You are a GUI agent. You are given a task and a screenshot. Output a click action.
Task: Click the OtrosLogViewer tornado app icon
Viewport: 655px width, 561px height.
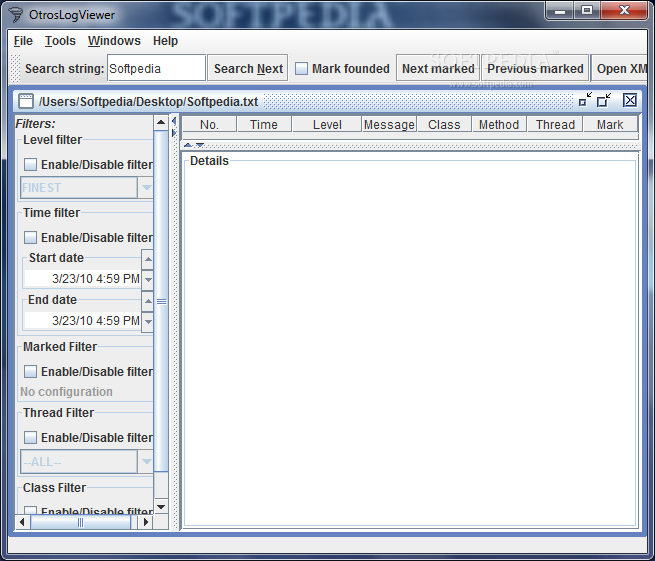15,15
